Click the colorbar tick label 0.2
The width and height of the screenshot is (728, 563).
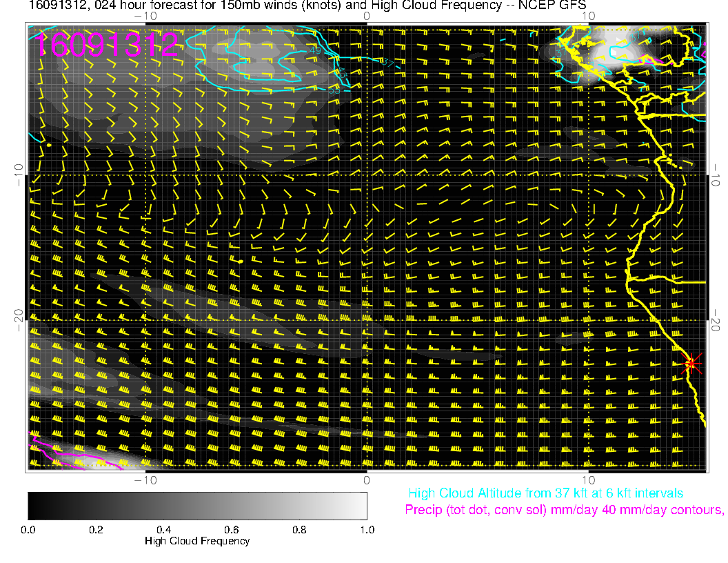point(96,530)
